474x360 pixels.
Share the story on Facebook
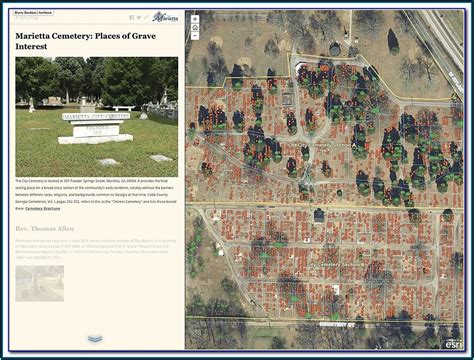click(132, 17)
